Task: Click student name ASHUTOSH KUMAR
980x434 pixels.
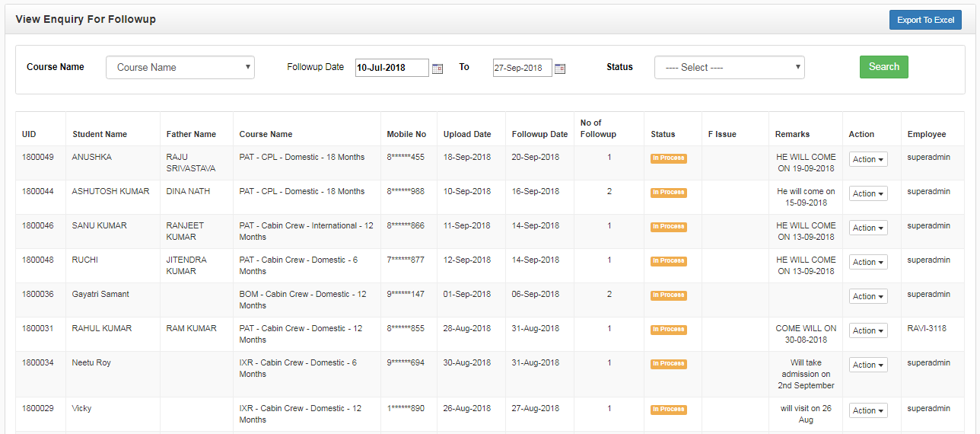Action: click(110, 191)
